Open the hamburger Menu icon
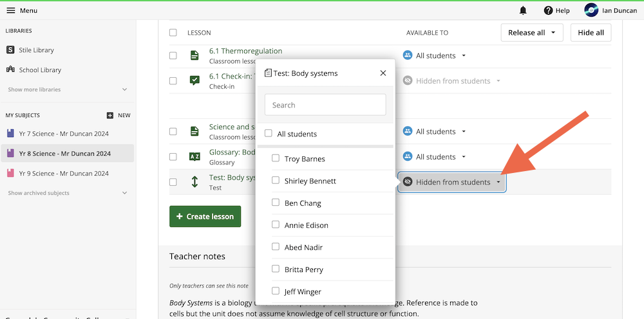 click(10, 10)
